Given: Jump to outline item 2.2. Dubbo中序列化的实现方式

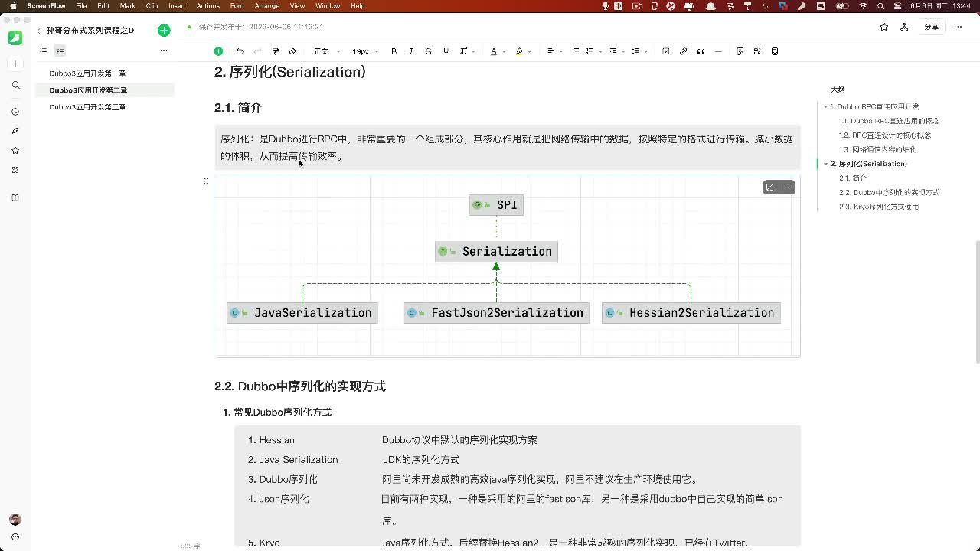Looking at the screenshot, I should pos(889,193).
